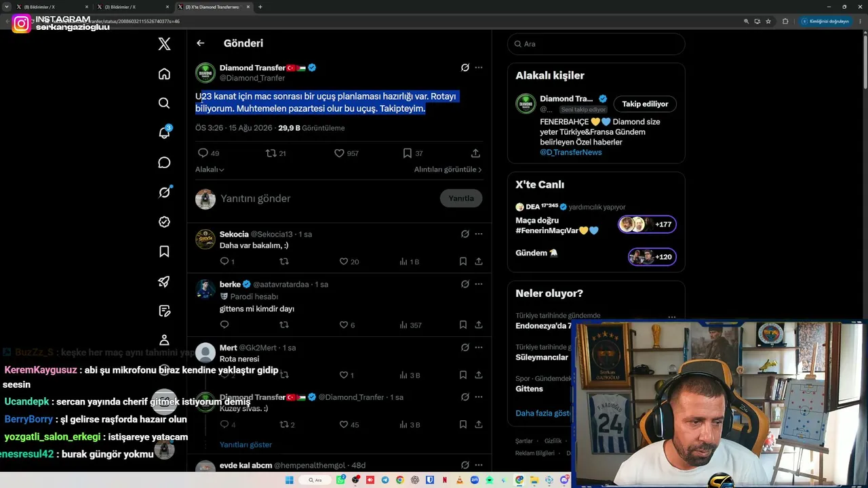
Task: Open more options in Neler oluyor section
Action: coord(672,317)
